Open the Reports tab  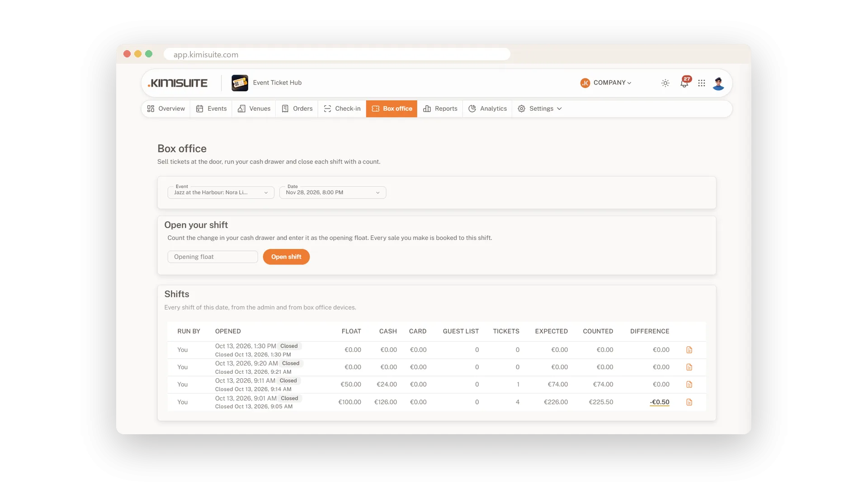[x=440, y=109]
